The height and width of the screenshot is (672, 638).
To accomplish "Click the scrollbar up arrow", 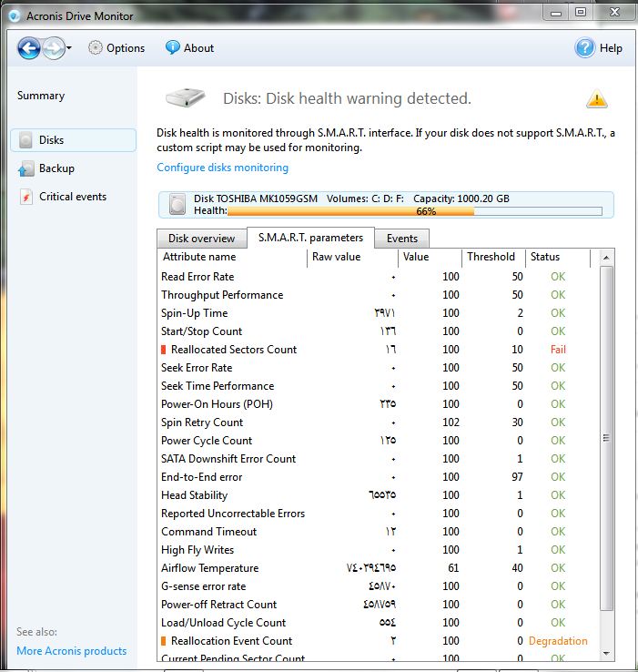I will coord(606,258).
